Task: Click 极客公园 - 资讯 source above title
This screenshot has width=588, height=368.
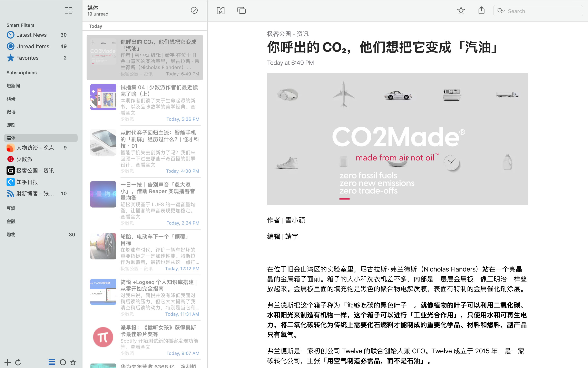Action: point(288,34)
